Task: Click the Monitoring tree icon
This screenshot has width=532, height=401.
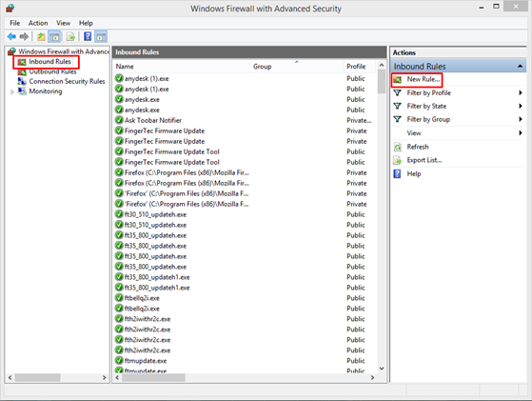Action: coord(22,91)
